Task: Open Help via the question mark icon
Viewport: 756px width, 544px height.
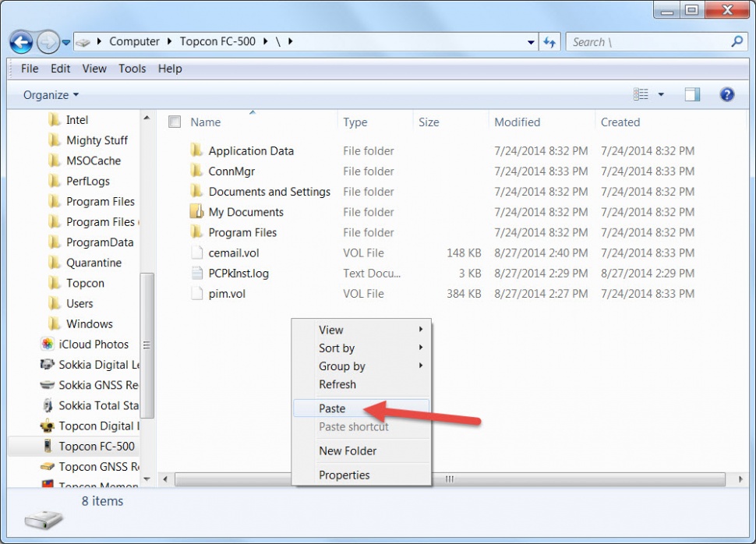Action: 726,94
